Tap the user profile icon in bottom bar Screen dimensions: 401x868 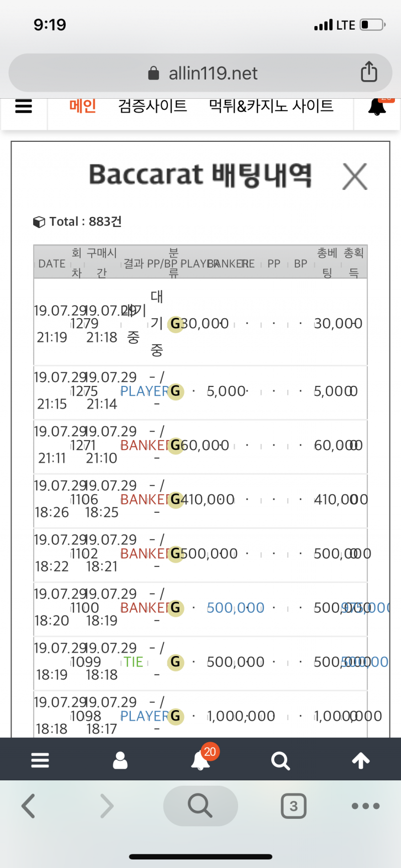tap(120, 760)
